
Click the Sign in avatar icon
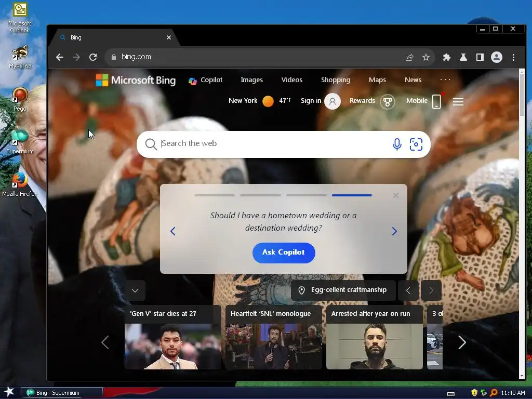332,101
